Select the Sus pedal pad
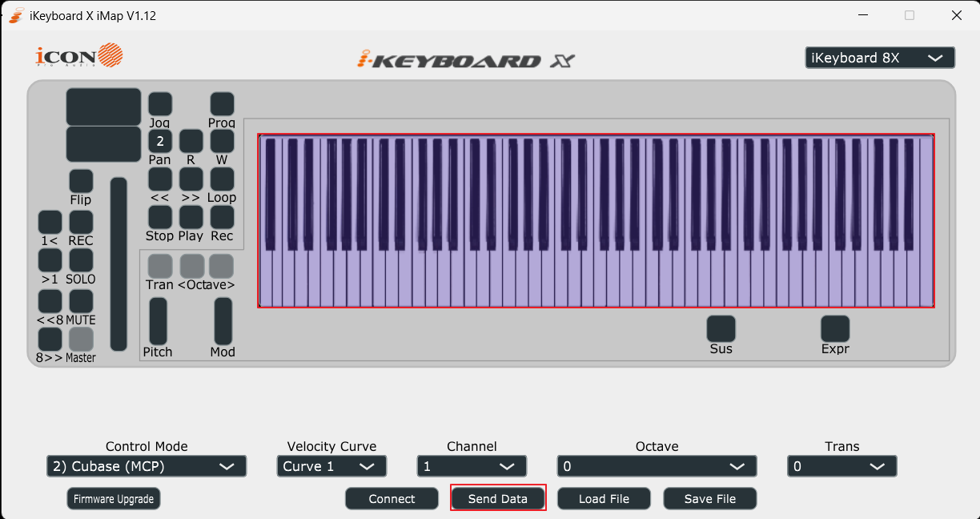The height and width of the screenshot is (519, 980). click(x=721, y=328)
